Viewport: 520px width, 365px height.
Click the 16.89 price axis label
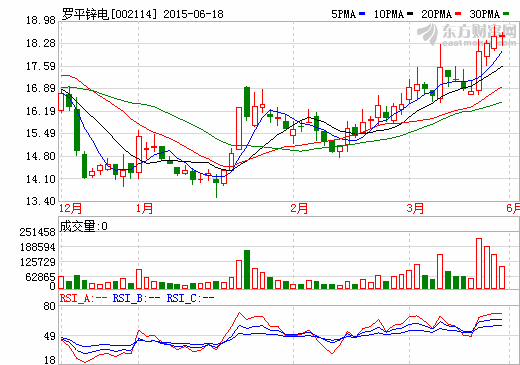(41, 88)
